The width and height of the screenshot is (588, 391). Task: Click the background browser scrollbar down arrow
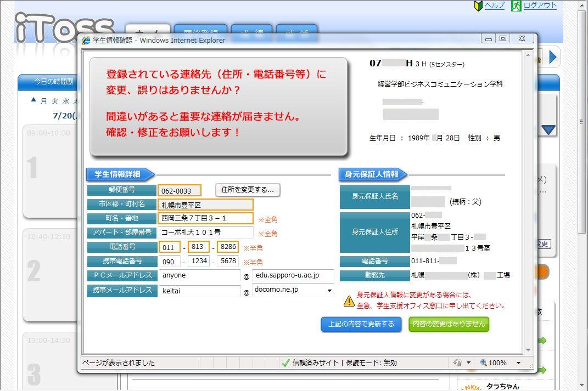[x=581, y=386]
